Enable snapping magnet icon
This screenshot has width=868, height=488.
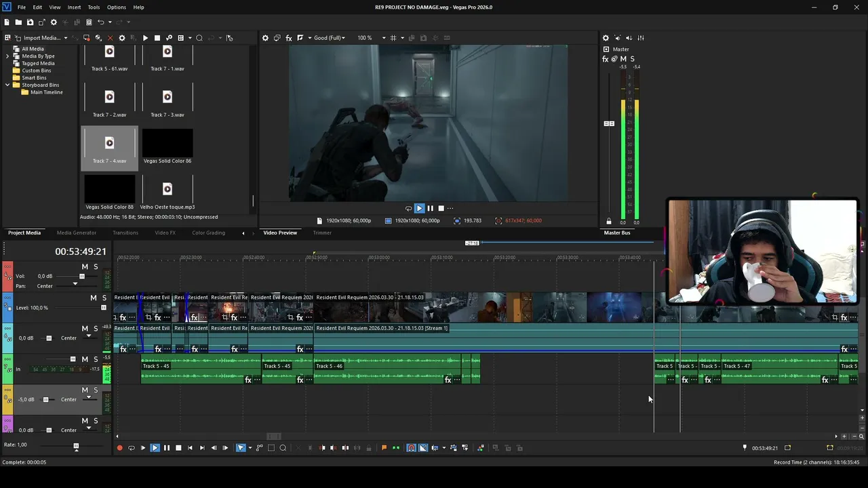411,448
